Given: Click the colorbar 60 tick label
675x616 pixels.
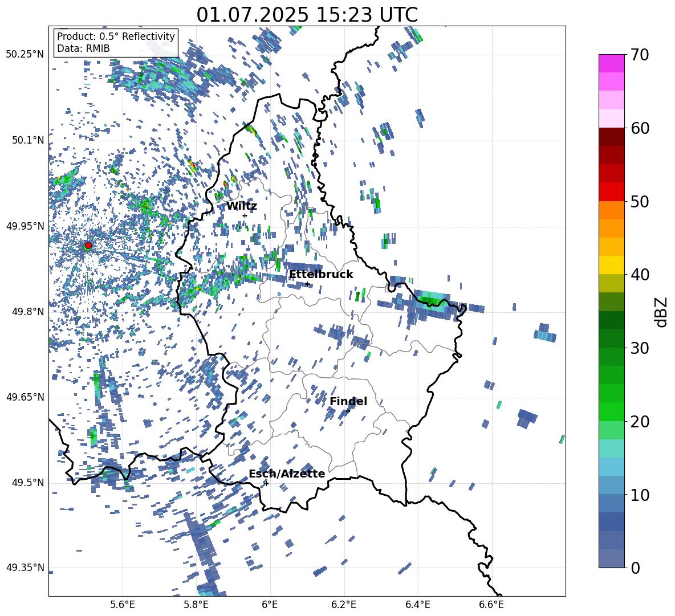Looking at the screenshot, I should (x=640, y=128).
